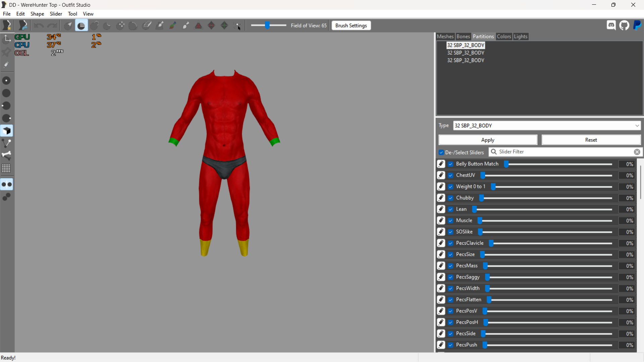Select the Inflate brush tool
Viewport: 644px width, 362px height.
[x=94, y=25]
